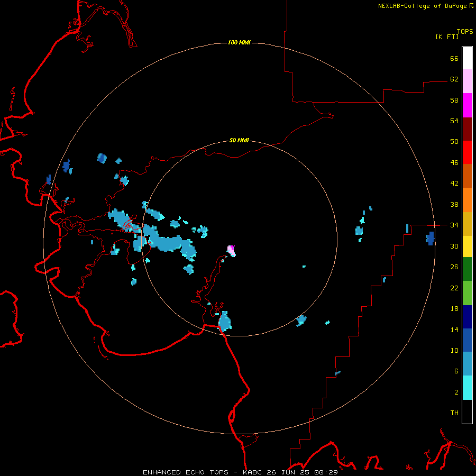This screenshot has height=476, width=476.
Task: Select the "42" legend value
Action: pyautogui.click(x=454, y=184)
